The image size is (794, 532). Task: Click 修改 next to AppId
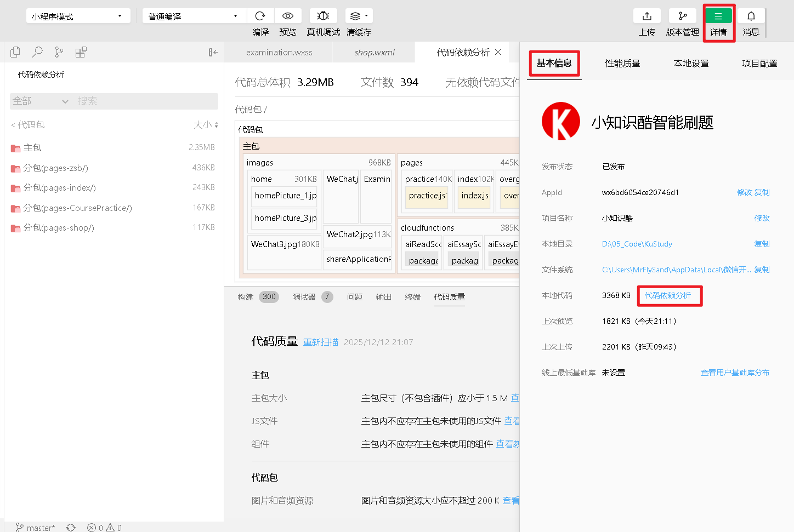744,192
